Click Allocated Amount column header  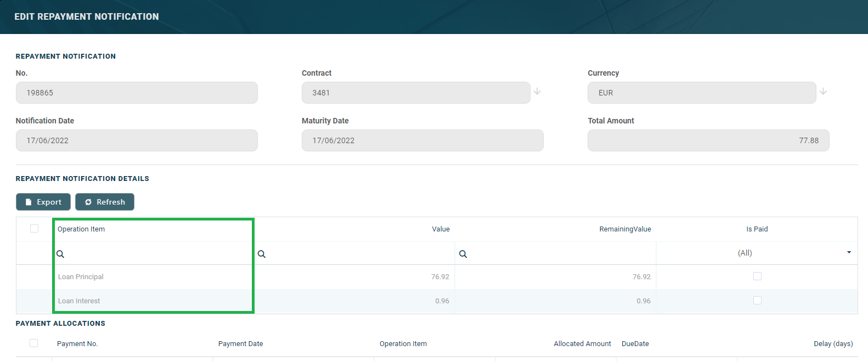(582, 344)
